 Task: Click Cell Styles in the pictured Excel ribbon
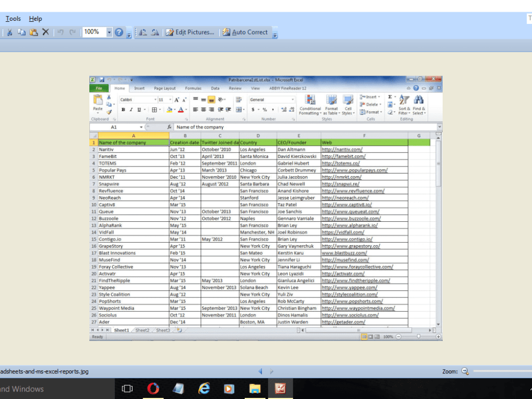point(348,105)
